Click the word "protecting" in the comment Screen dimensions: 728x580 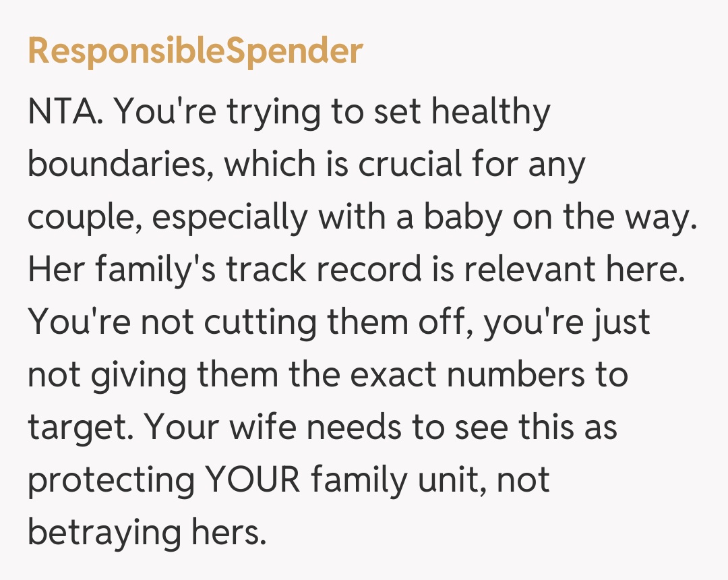point(109,480)
